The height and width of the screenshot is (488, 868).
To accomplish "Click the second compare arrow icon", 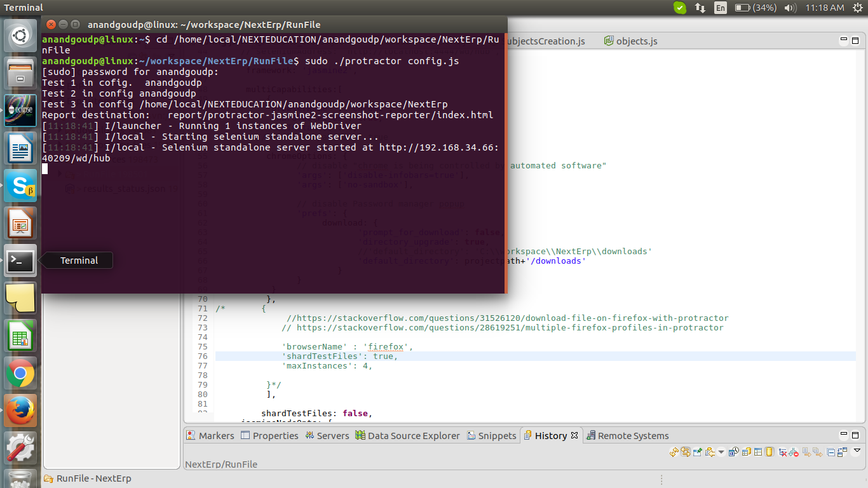I will pyautogui.click(x=818, y=452).
